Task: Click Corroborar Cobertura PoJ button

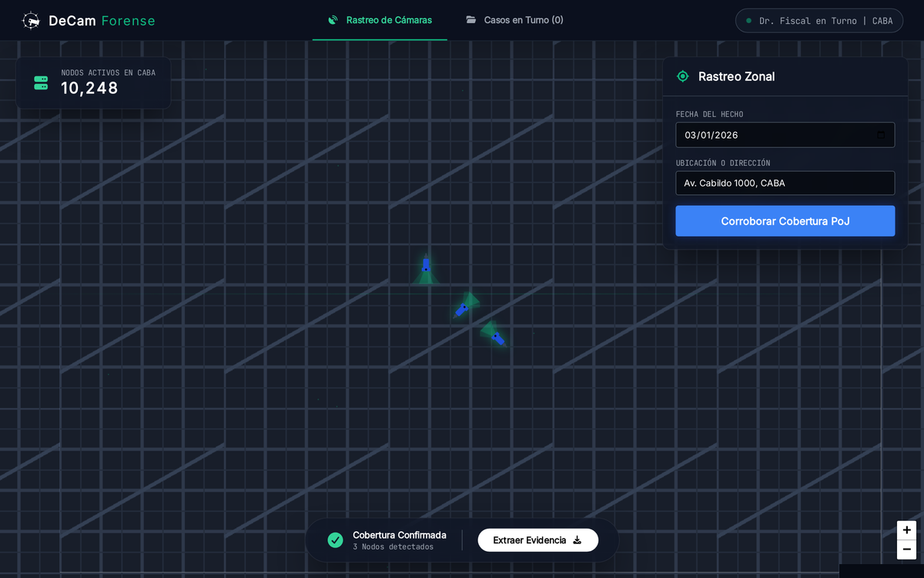Action: pos(785,221)
